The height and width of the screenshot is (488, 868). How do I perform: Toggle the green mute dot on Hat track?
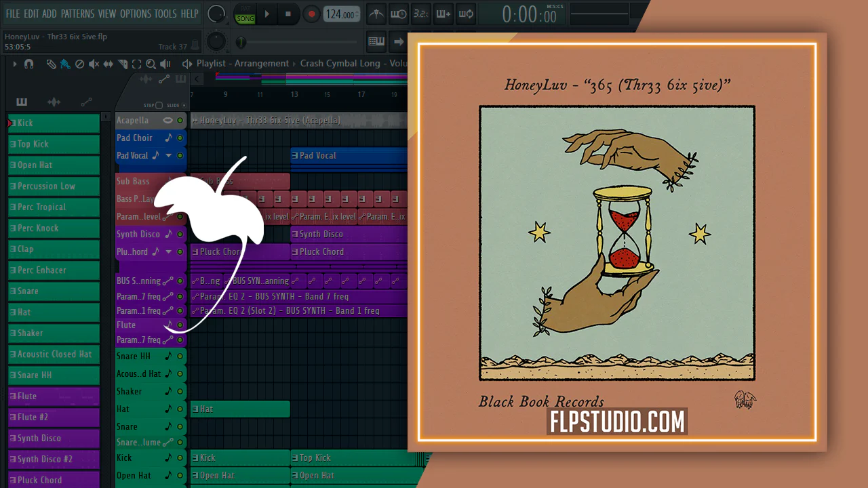(180, 409)
